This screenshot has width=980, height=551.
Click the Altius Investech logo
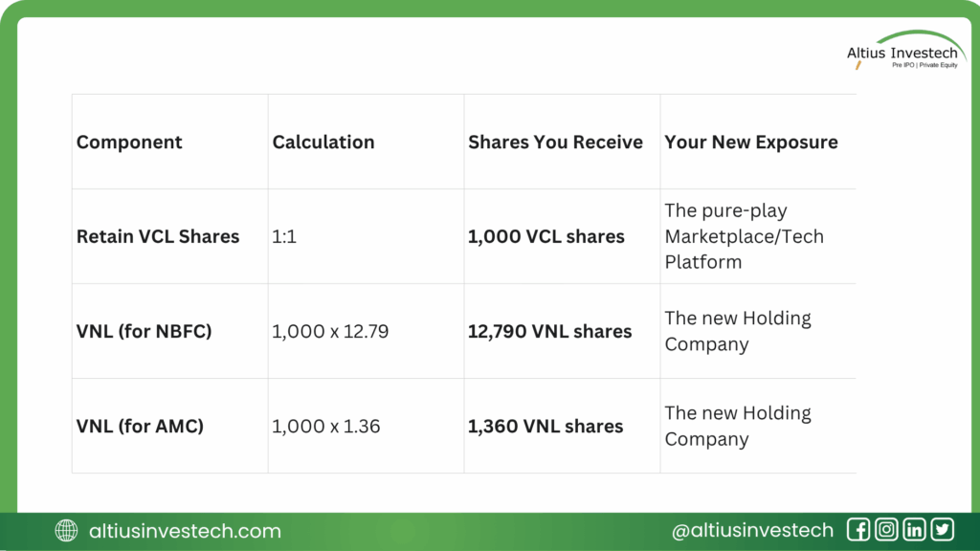[902, 53]
